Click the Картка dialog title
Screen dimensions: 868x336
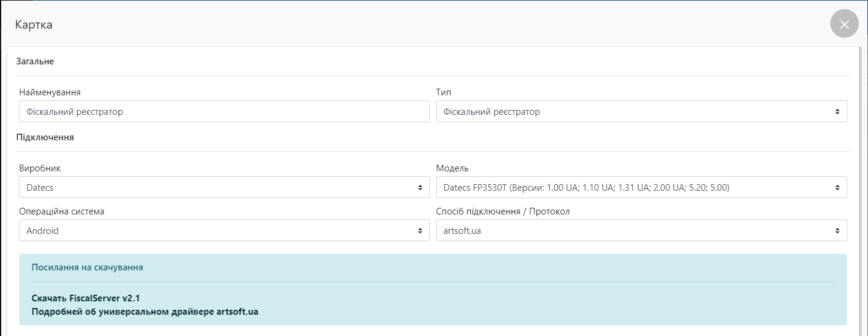[x=33, y=25]
